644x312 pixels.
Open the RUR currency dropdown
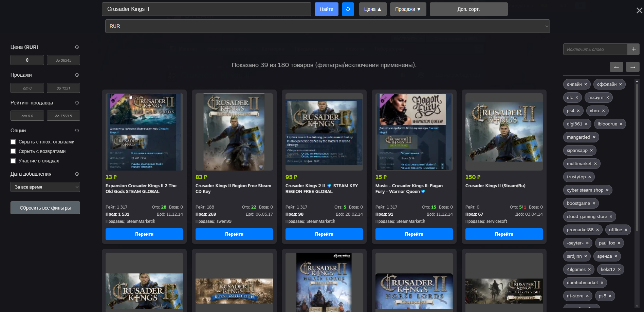pyautogui.click(x=328, y=26)
